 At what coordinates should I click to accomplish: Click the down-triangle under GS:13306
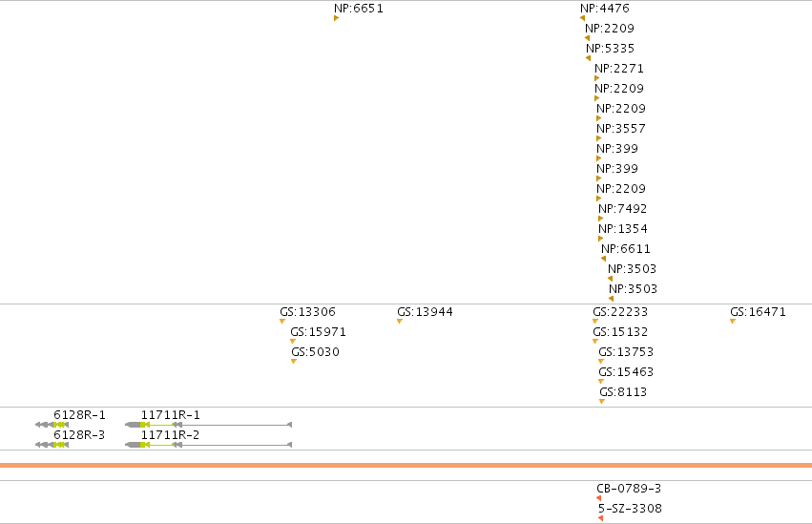[282, 322]
